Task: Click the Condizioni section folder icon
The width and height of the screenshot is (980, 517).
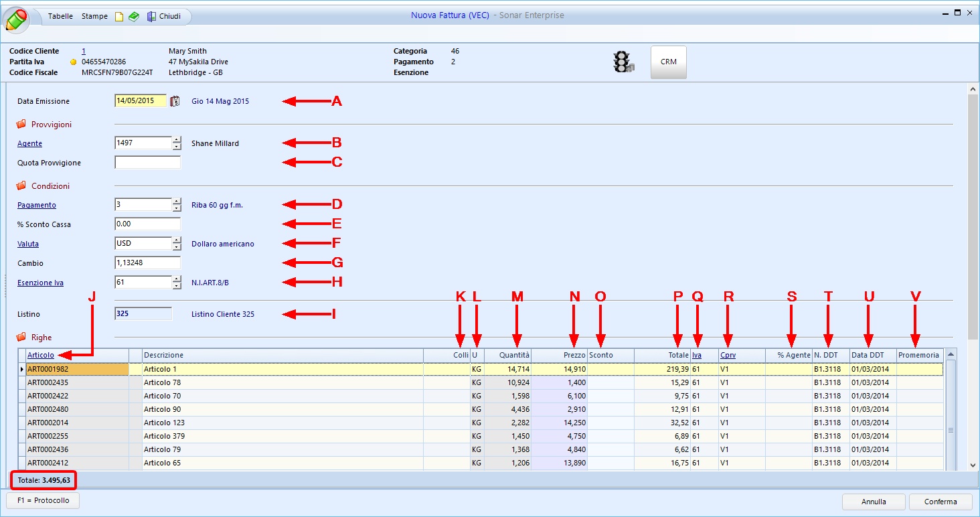Action: [21, 186]
